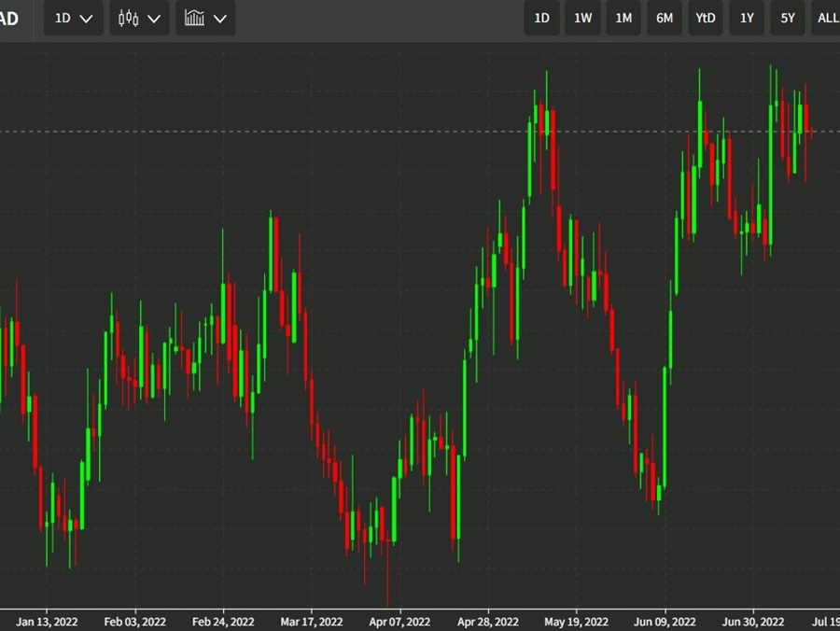Show ALL historical data range
This screenshot has width=840, height=631.
pos(826,19)
